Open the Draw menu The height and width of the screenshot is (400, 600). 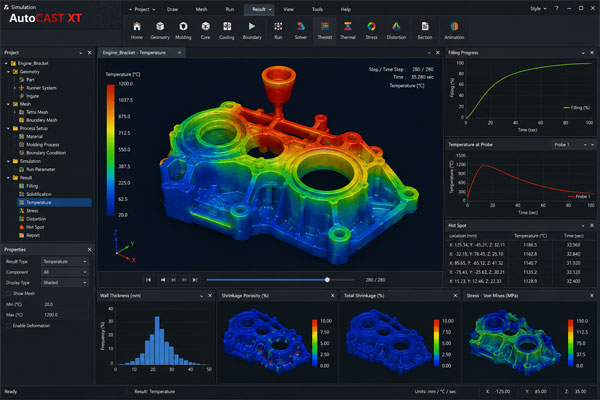[x=172, y=9]
